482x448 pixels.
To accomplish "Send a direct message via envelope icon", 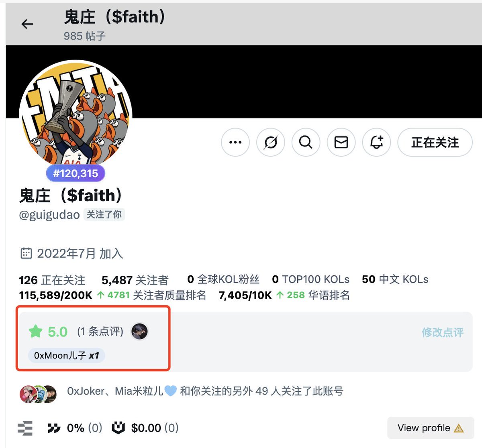I will point(341,142).
